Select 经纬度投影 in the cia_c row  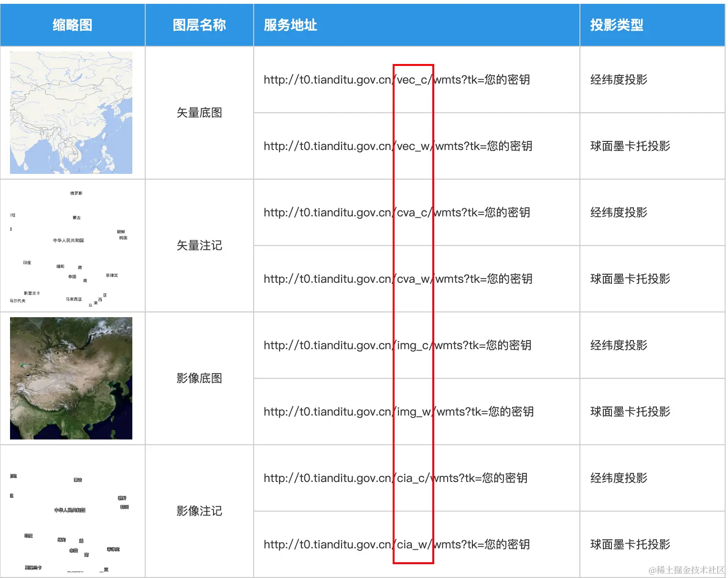click(x=619, y=478)
